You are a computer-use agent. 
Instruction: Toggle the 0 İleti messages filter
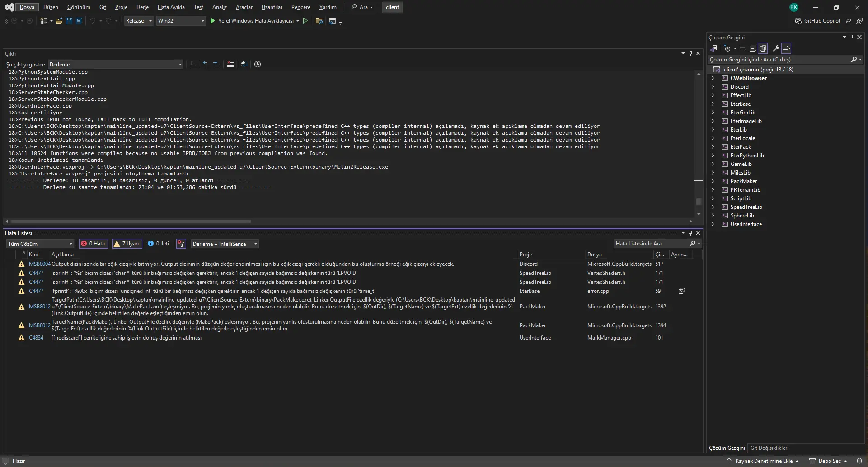pyautogui.click(x=159, y=244)
